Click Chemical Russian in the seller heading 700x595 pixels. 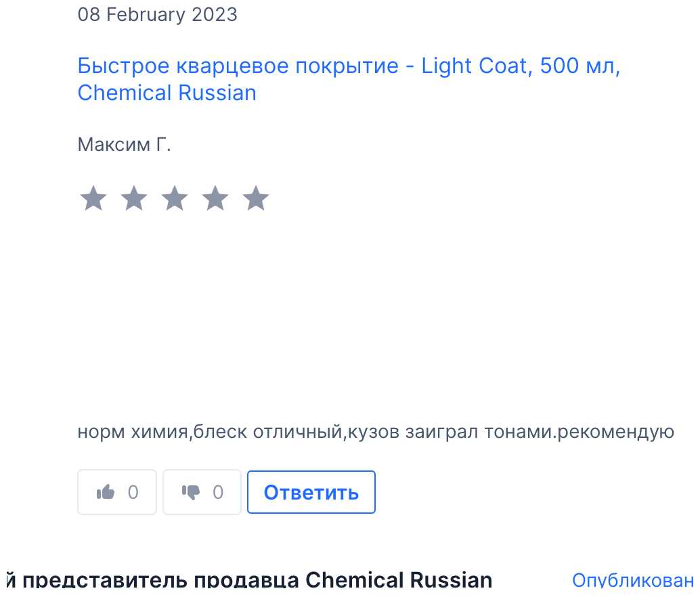coord(399,581)
